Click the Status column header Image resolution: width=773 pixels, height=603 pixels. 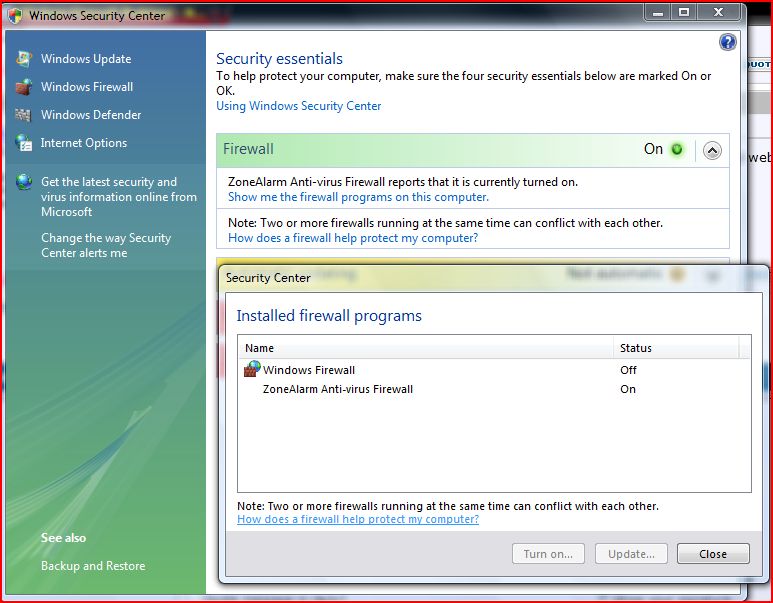coord(676,348)
